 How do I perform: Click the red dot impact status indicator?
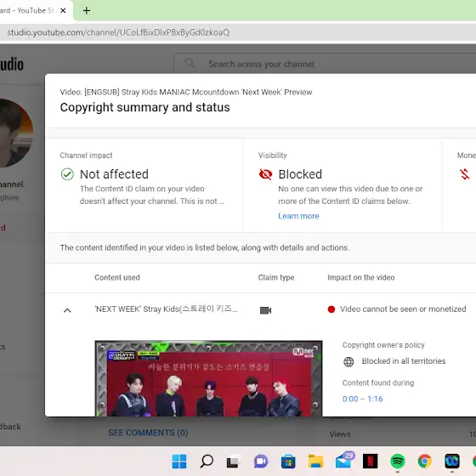(x=331, y=309)
